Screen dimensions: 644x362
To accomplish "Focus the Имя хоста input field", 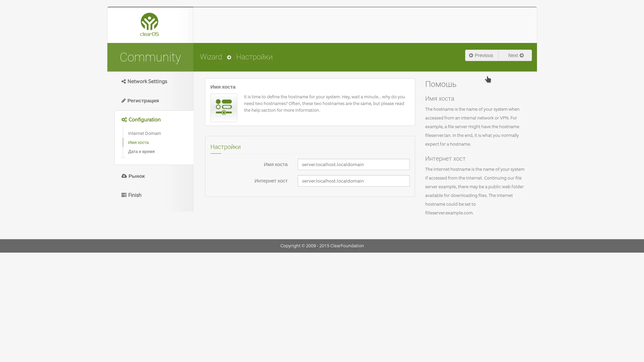I will 353,164.
